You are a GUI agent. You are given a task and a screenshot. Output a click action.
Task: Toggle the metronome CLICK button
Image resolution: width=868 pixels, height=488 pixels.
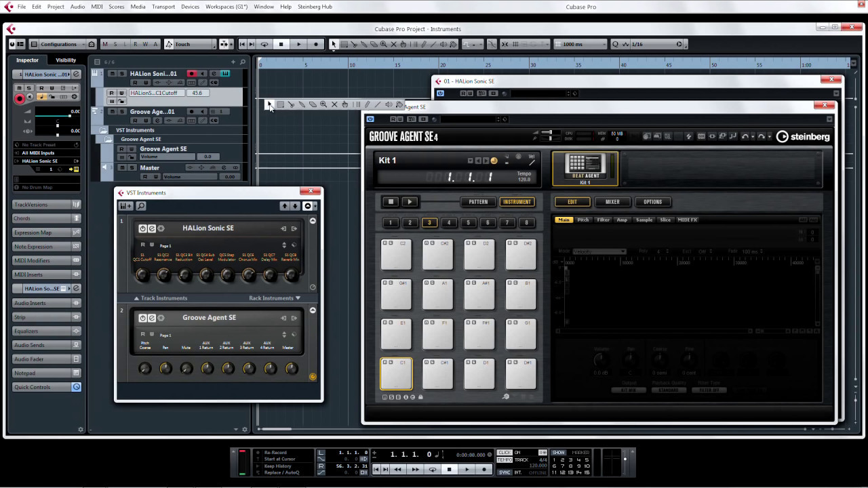tap(505, 453)
